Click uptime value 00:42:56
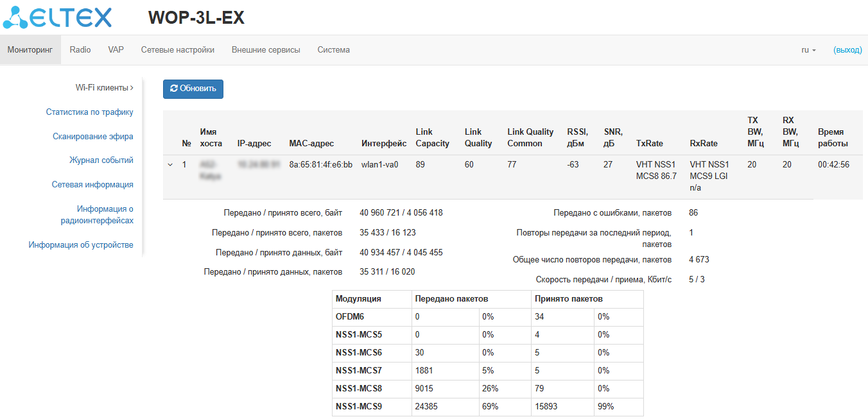The height and width of the screenshot is (419, 868). pyautogui.click(x=833, y=165)
